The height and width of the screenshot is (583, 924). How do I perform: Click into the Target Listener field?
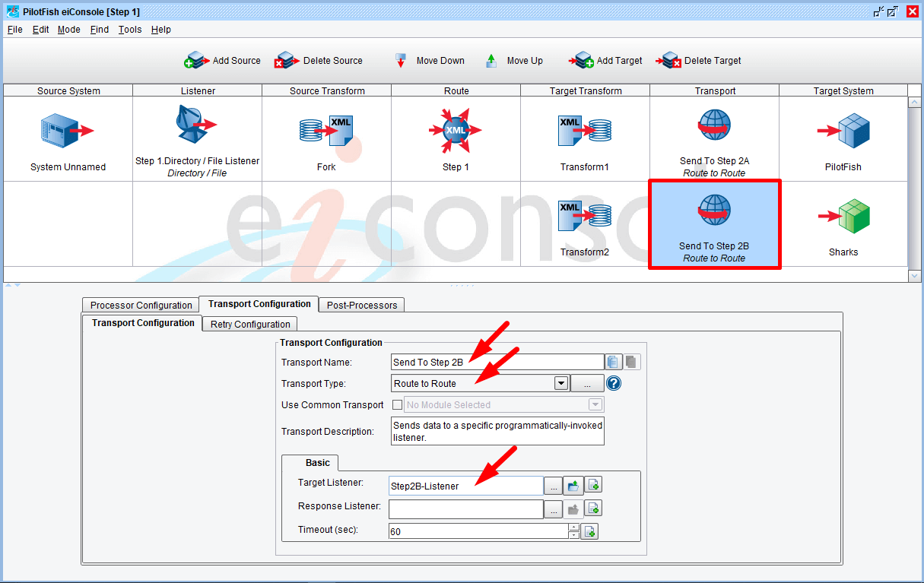(466, 486)
